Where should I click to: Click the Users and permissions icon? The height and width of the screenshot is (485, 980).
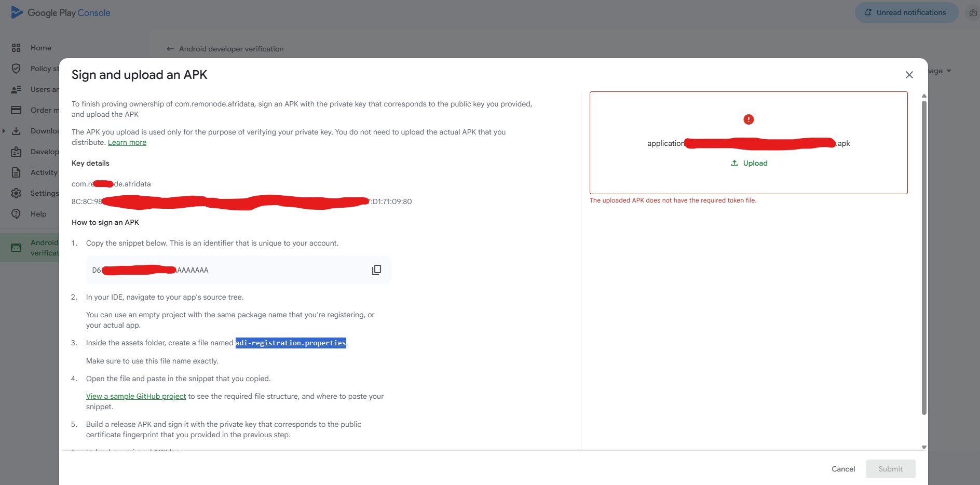(16, 89)
